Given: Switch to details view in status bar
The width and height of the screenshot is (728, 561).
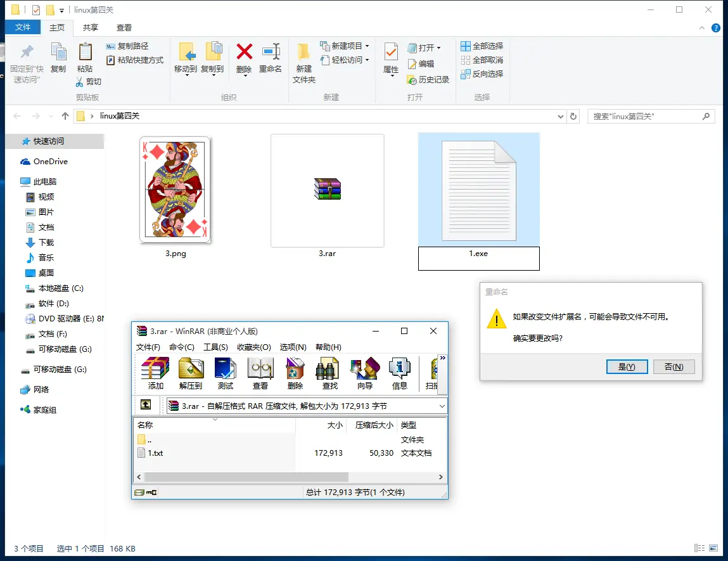Looking at the screenshot, I should pyautogui.click(x=699, y=548).
